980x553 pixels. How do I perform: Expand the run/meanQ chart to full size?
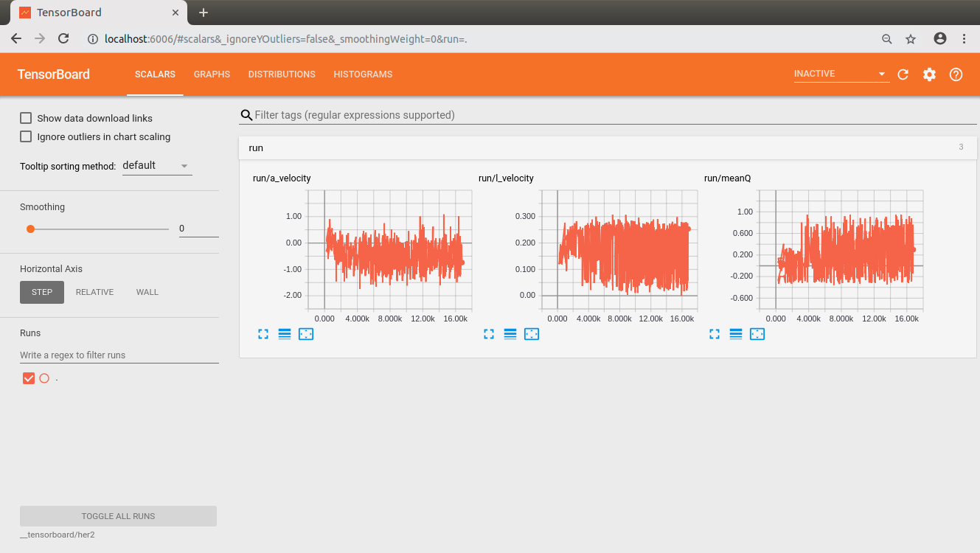pyautogui.click(x=715, y=334)
